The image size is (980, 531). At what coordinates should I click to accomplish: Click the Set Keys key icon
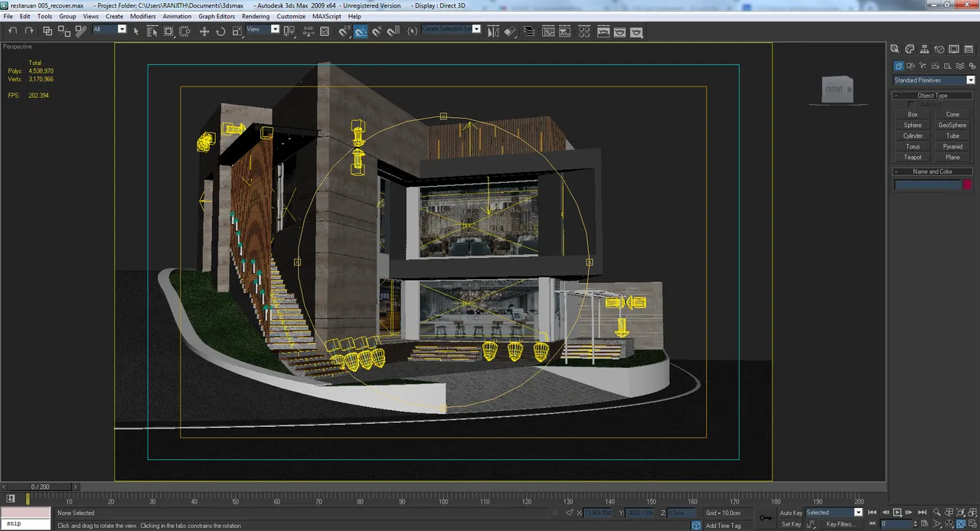(x=766, y=518)
